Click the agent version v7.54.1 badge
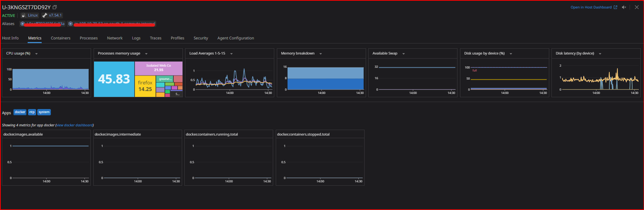644x210 pixels. 52,15
